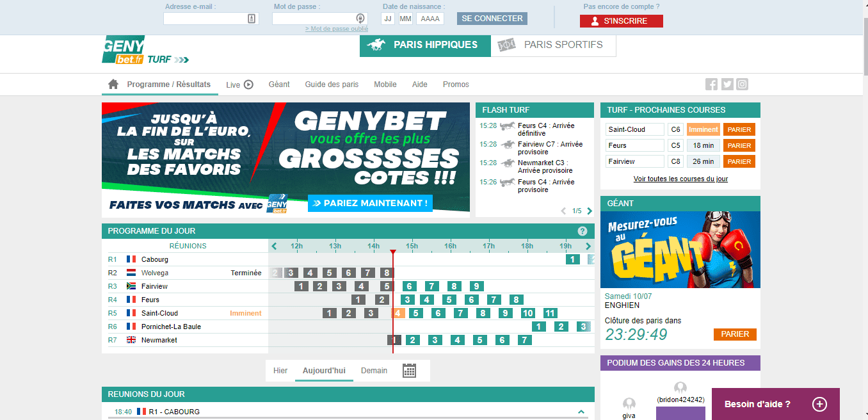Click the plus icon in Besoin d'aide
Image resolution: width=868 pixels, height=420 pixels.
820,404
